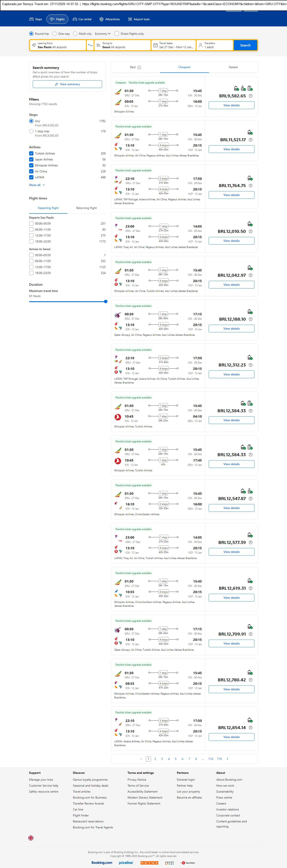The width and height of the screenshot is (287, 868).
Task: Click the UK flag language icon in footer
Action: point(31,838)
